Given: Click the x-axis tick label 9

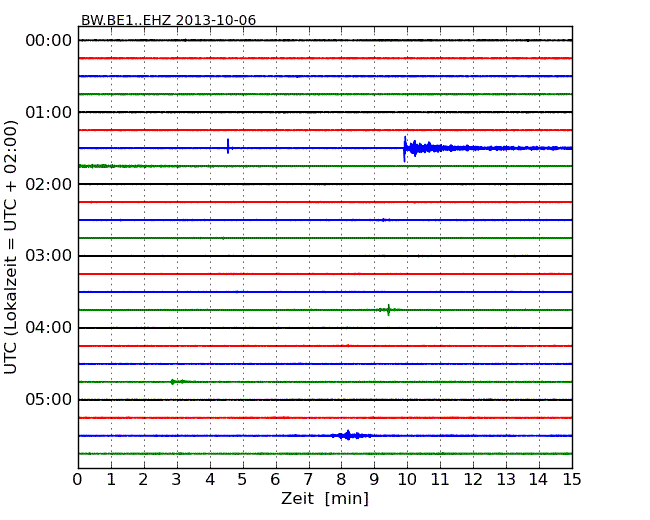Looking at the screenshot, I should (x=374, y=480).
